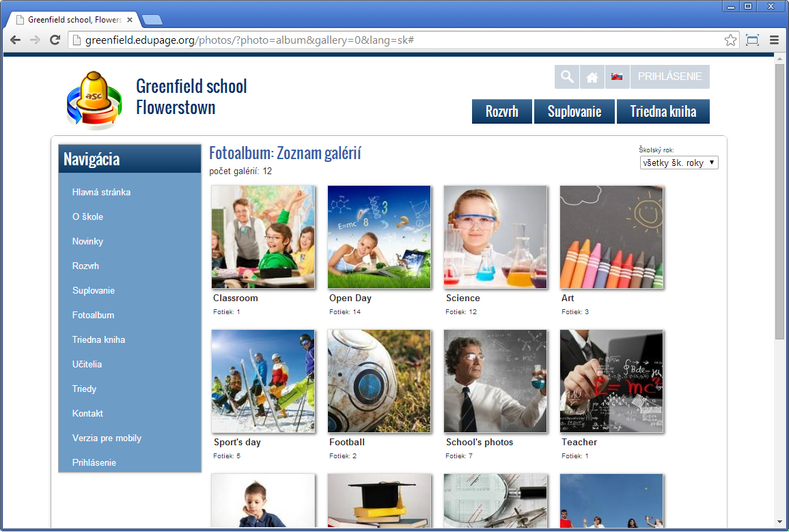This screenshot has width=789, height=532.
Task: Open the Triedna kniha header button
Action: [663, 111]
